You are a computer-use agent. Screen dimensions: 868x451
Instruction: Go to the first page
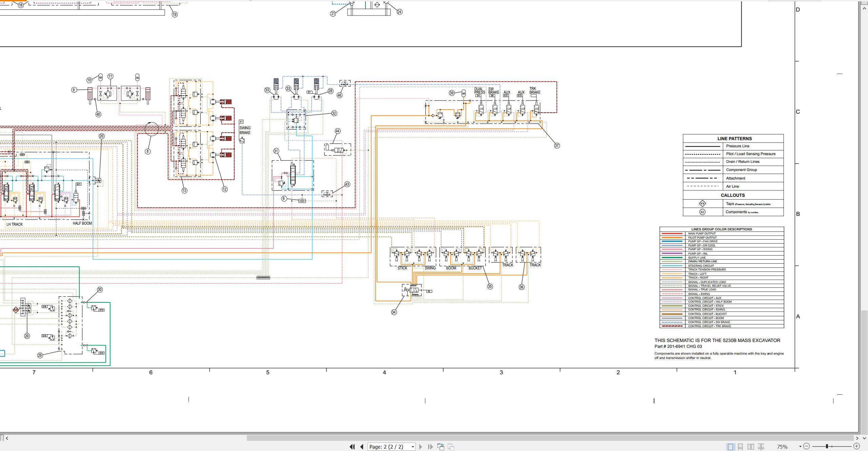click(352, 447)
